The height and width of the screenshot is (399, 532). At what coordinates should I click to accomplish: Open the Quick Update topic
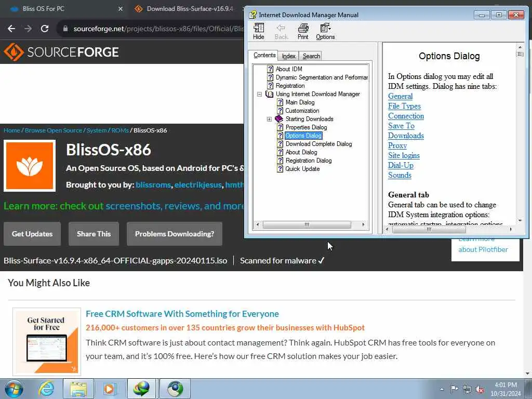click(302, 169)
